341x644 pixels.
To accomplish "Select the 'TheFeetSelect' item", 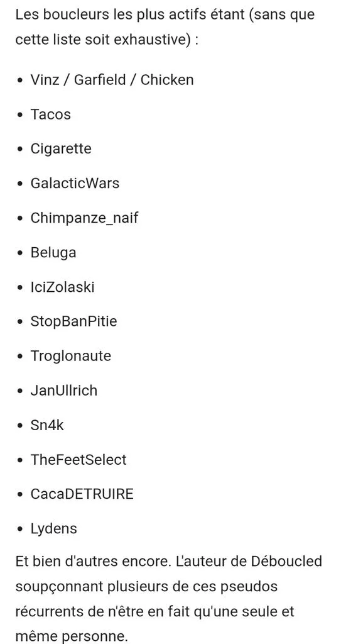I will point(78,459).
